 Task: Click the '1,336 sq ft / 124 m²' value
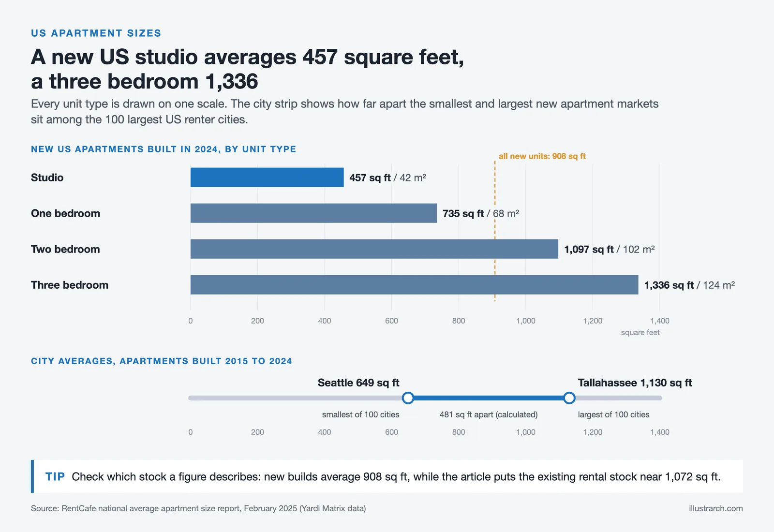(x=689, y=285)
